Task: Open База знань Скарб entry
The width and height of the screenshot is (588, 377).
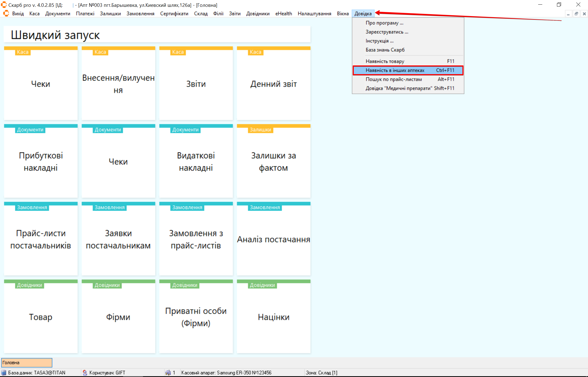Action: (x=385, y=50)
